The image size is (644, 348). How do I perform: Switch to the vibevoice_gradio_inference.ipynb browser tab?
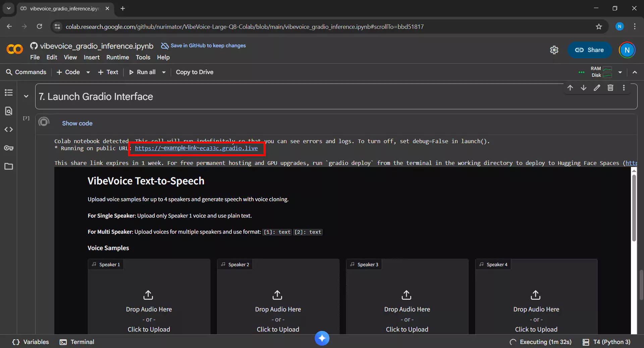tap(60, 9)
